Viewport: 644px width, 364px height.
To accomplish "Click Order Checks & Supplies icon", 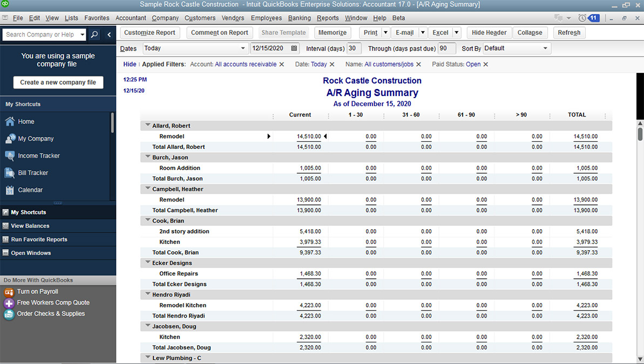I will pyautogui.click(x=9, y=314).
